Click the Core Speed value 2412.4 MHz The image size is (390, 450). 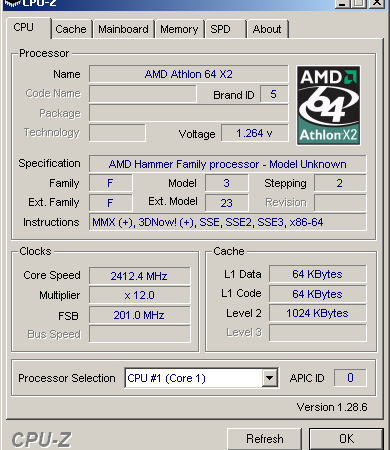(x=140, y=276)
